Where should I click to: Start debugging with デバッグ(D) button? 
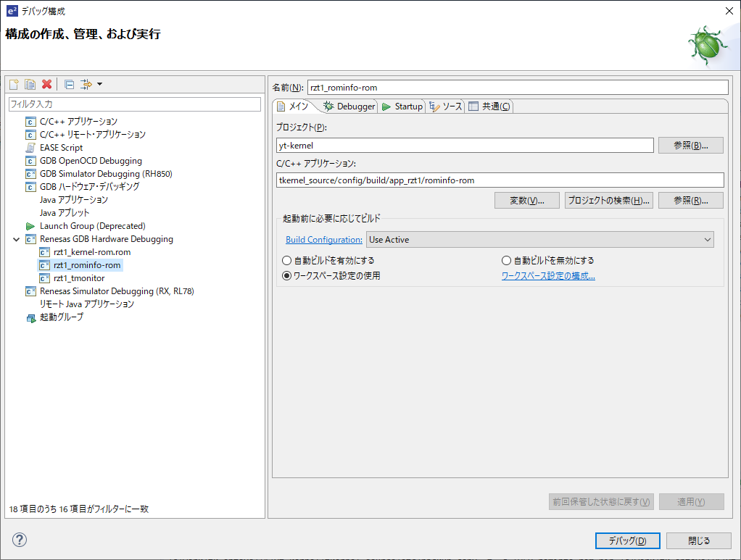628,540
